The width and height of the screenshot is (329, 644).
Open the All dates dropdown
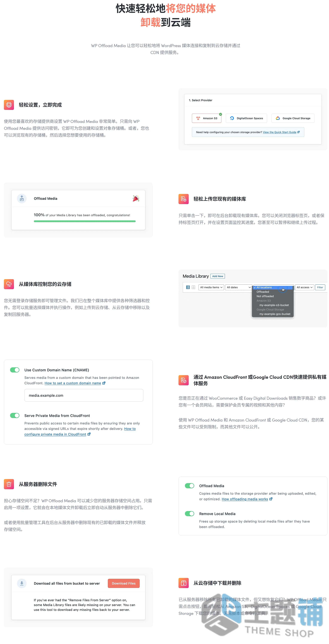pos(239,288)
